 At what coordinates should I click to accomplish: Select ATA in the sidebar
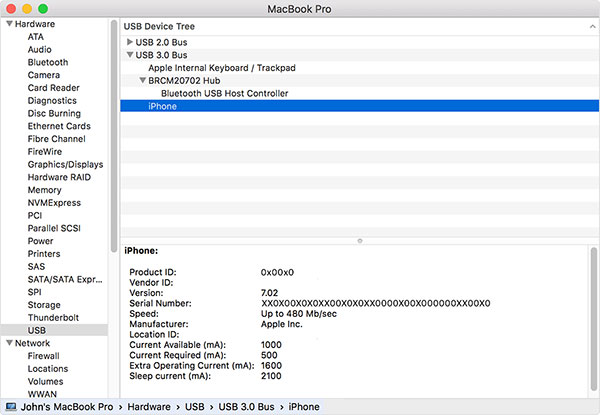coord(36,37)
